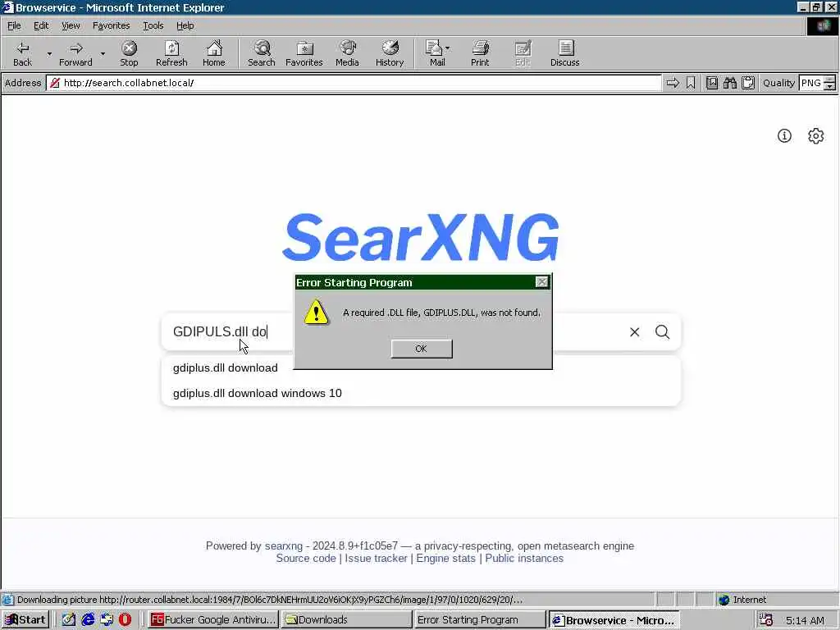The image size is (840, 630).
Task: Switch to Error Starting Program taskbar item
Action: click(x=479, y=620)
